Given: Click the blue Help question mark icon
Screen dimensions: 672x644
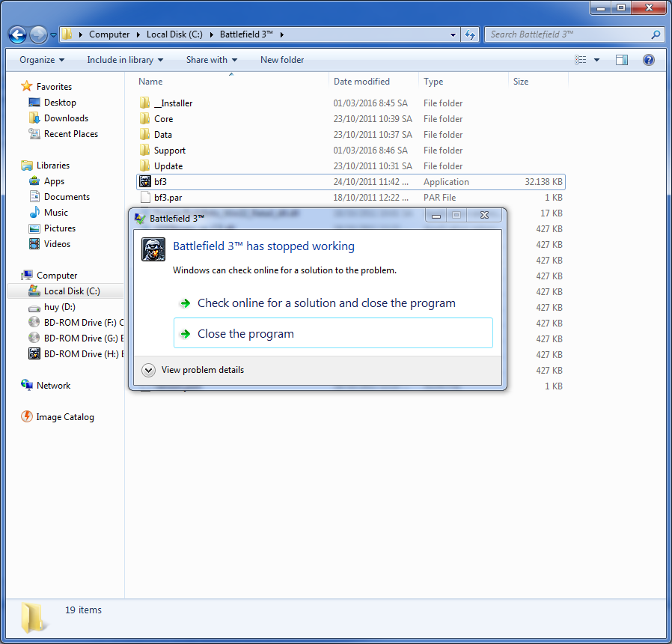Looking at the screenshot, I should point(649,60).
